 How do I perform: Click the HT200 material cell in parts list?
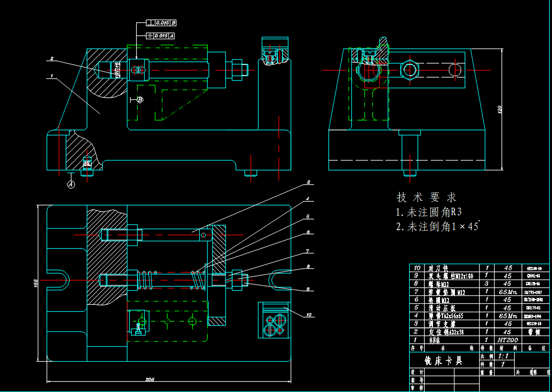pos(508,340)
